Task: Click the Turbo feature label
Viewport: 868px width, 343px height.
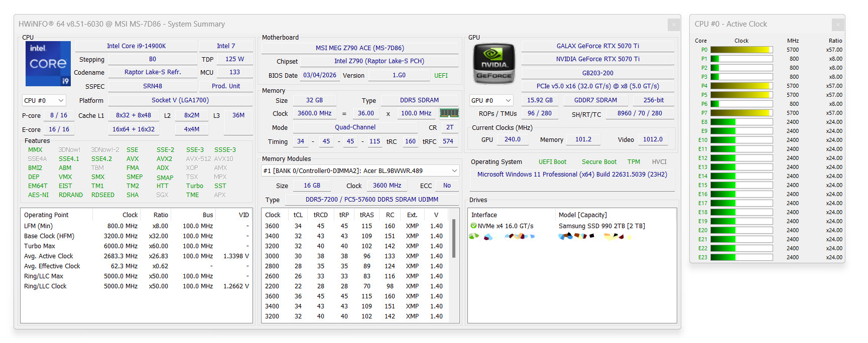Action: [x=195, y=186]
